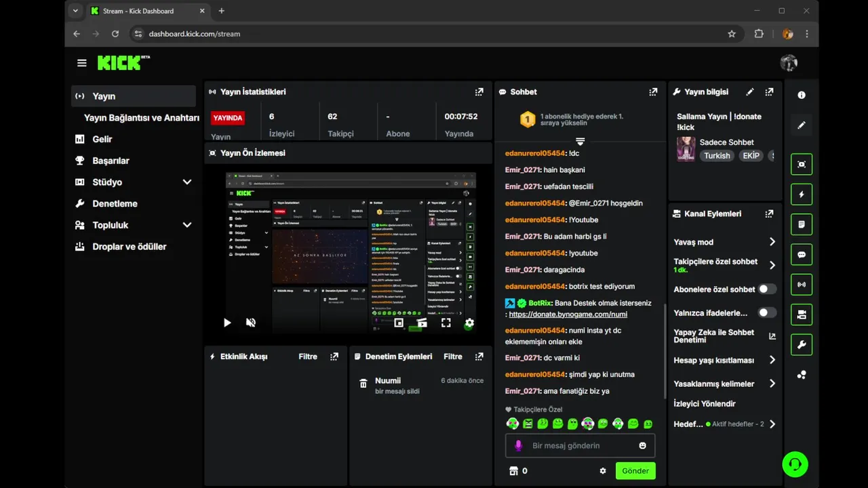Toggle the channel actions widget in right sidebar
Viewport: 868px width, 488px height.
tap(802, 314)
